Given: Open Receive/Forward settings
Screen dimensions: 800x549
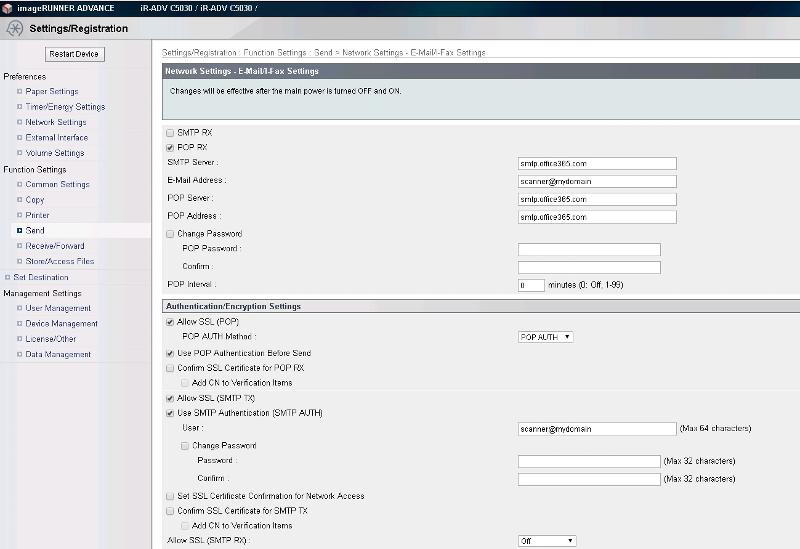Looking at the screenshot, I should [55, 245].
